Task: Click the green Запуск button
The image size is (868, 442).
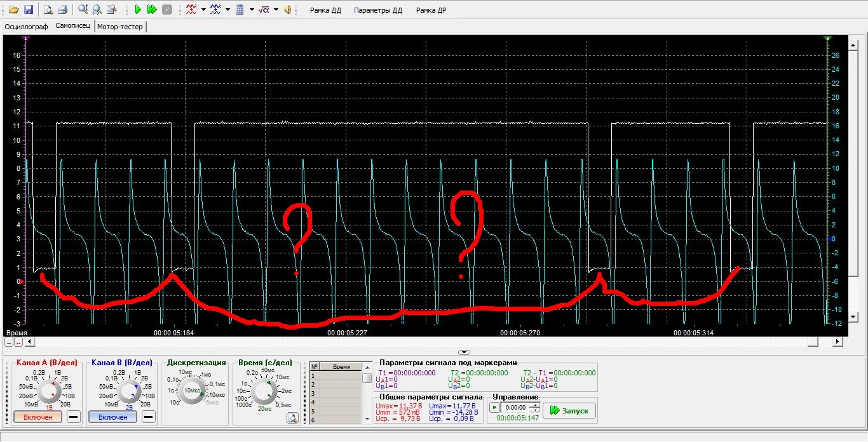Action: click(x=569, y=410)
